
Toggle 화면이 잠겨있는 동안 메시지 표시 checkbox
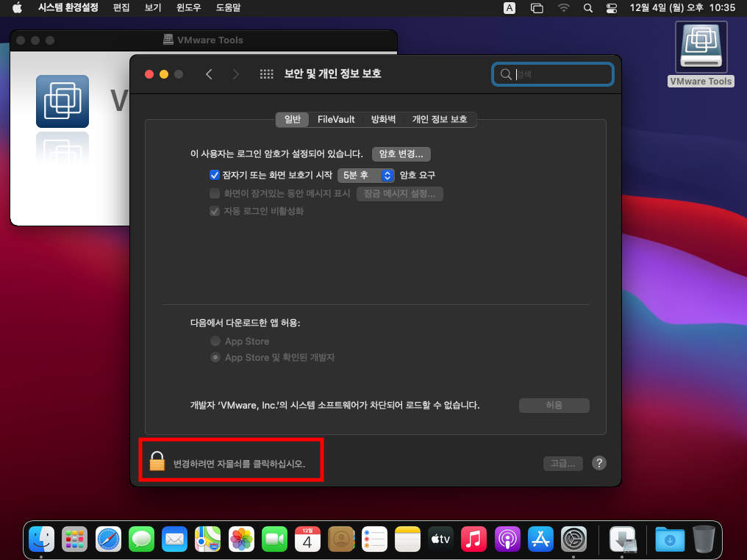point(215,193)
